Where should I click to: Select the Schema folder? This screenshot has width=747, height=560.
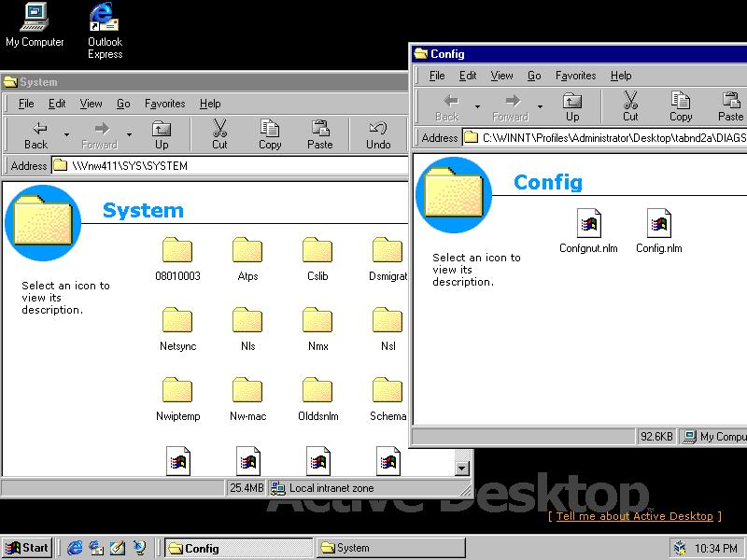pyautogui.click(x=388, y=399)
